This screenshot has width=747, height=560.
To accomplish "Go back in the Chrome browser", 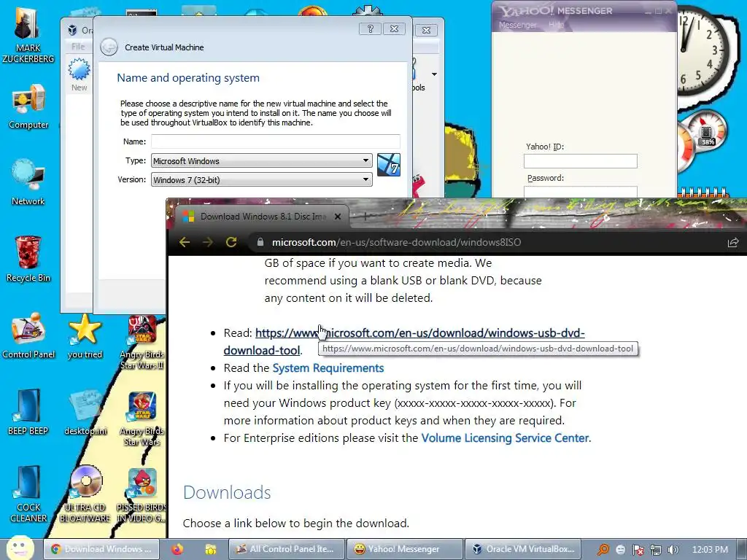I will tap(185, 242).
